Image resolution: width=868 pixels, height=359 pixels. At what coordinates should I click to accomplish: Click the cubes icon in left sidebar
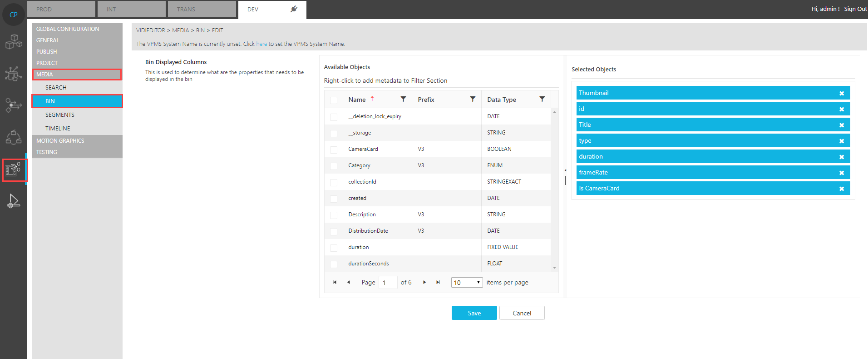[14, 42]
